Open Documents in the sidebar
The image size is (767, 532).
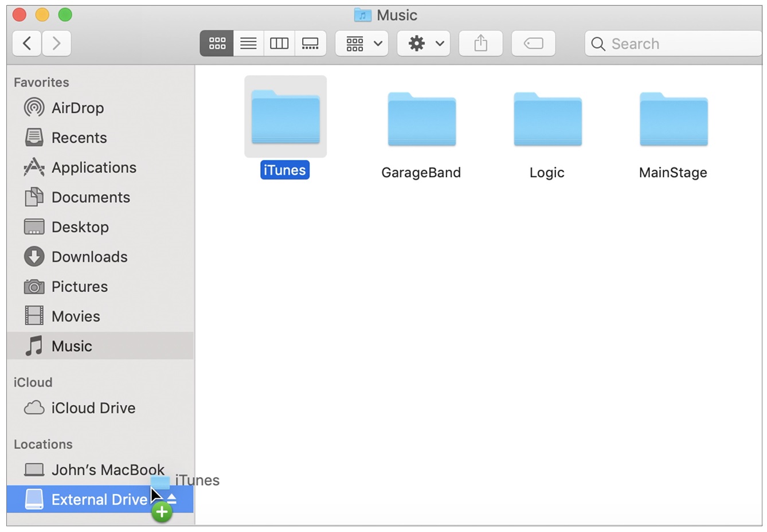point(100,197)
